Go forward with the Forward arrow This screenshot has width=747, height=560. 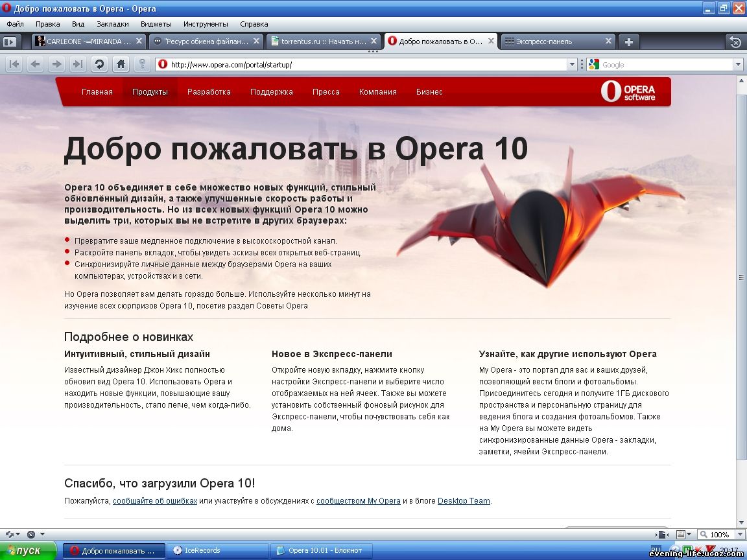[x=56, y=64]
